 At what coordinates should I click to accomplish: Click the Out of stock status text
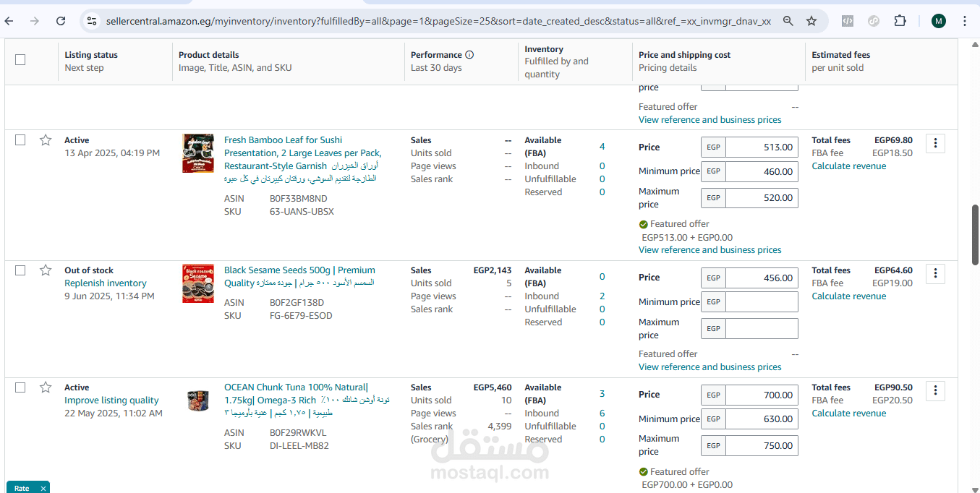[89, 270]
